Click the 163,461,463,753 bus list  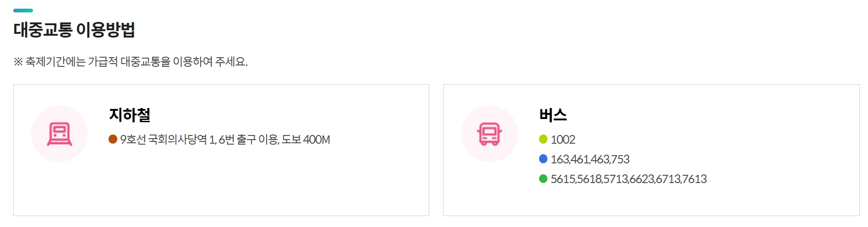[x=590, y=159]
